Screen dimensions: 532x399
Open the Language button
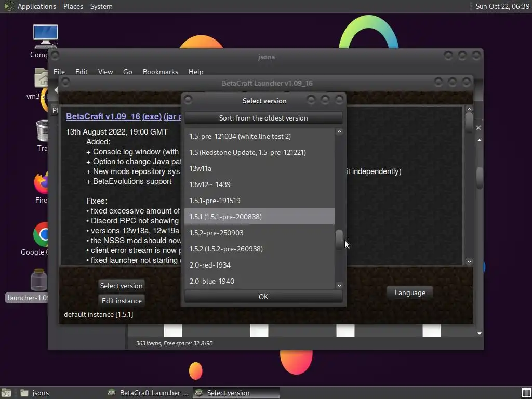tap(410, 292)
